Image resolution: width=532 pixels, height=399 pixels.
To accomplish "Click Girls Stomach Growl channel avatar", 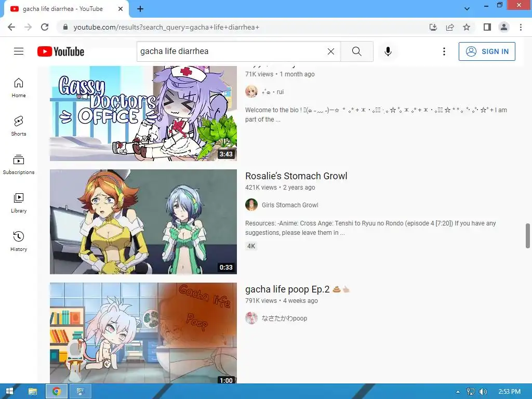I will coord(251,205).
